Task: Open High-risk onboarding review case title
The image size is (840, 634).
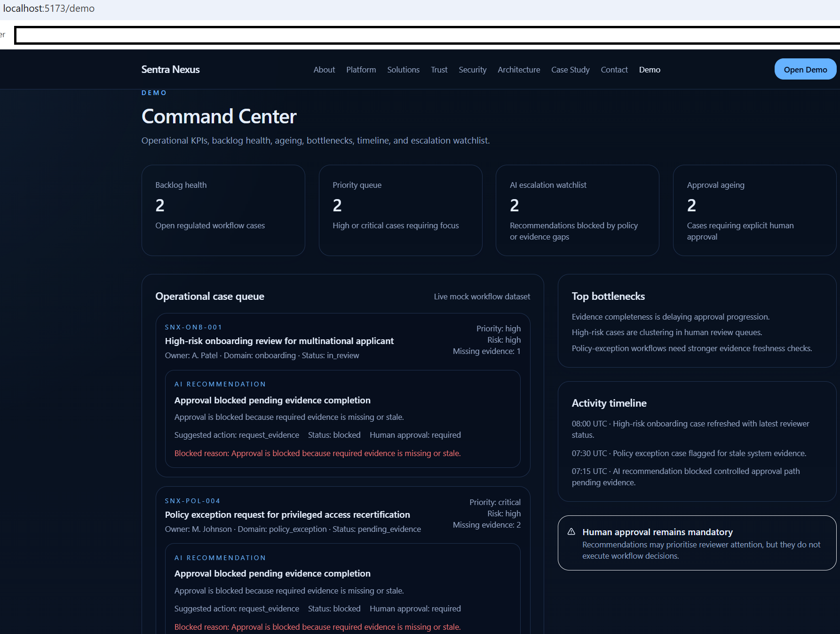Action: (x=279, y=341)
